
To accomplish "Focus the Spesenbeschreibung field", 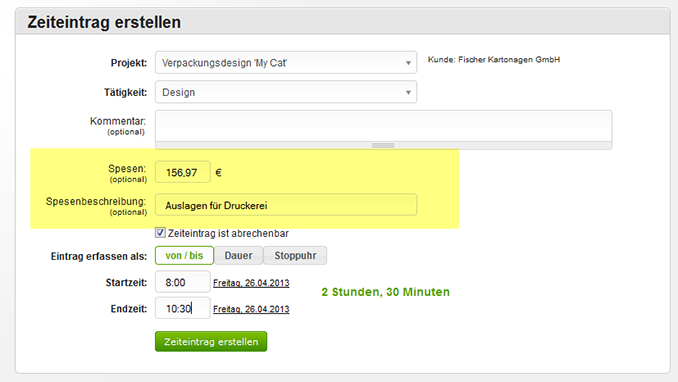I will click(x=286, y=205).
